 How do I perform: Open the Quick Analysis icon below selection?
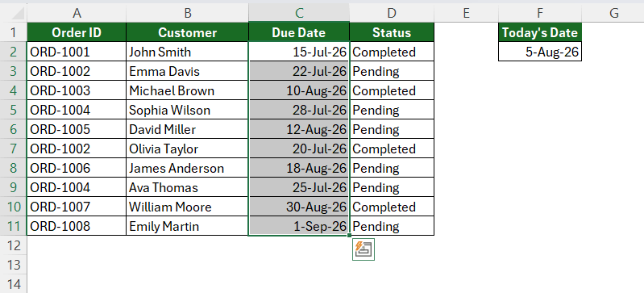pos(363,249)
